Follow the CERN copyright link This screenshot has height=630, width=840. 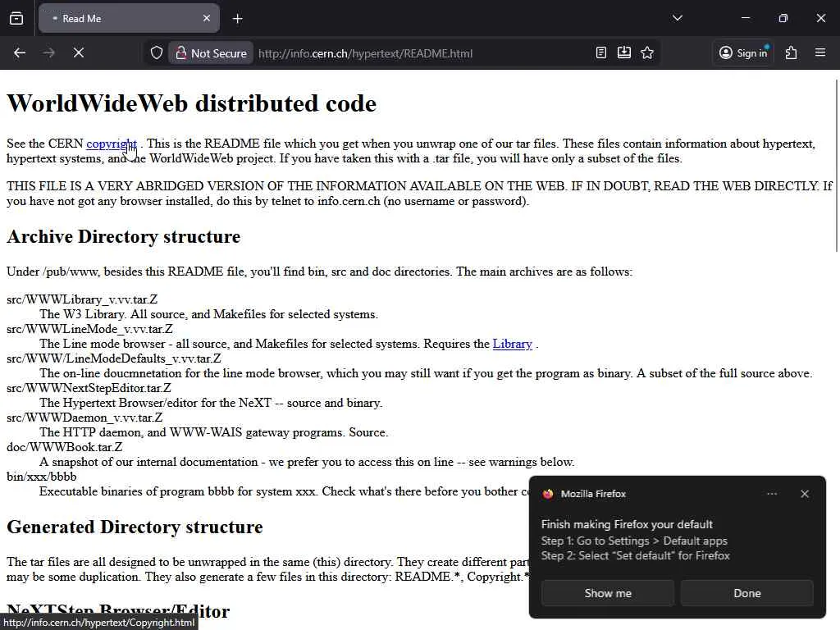click(112, 144)
